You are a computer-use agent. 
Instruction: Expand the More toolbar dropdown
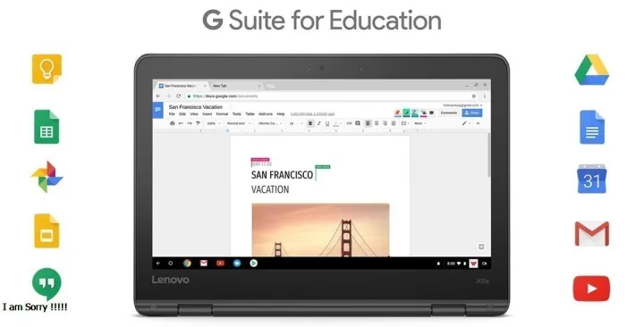click(x=420, y=123)
